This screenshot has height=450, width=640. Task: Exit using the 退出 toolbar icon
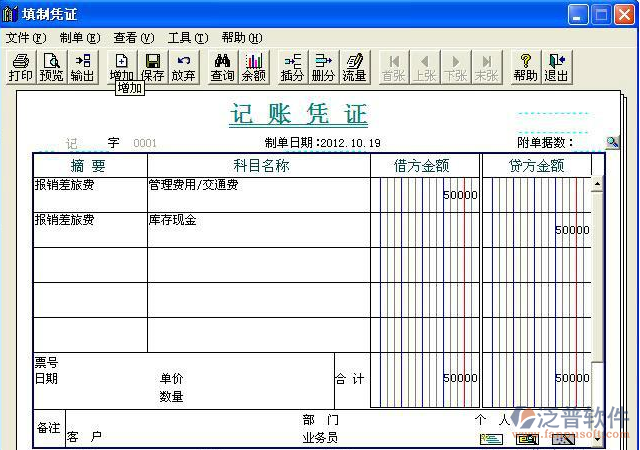556,67
